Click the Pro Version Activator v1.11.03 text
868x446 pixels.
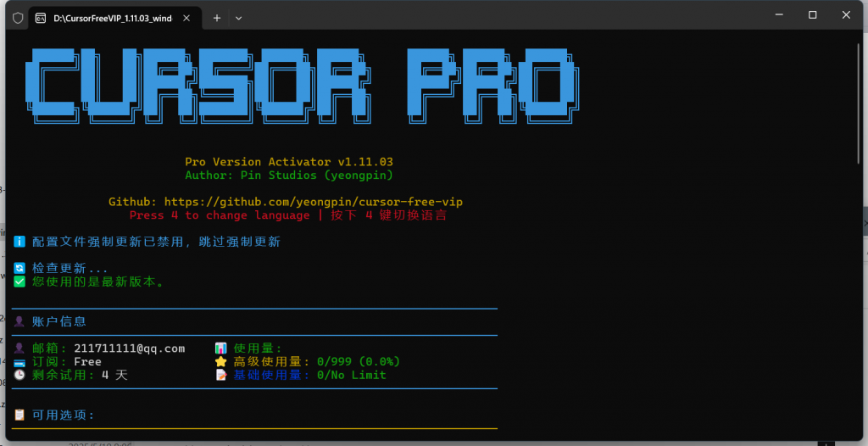[x=289, y=162]
